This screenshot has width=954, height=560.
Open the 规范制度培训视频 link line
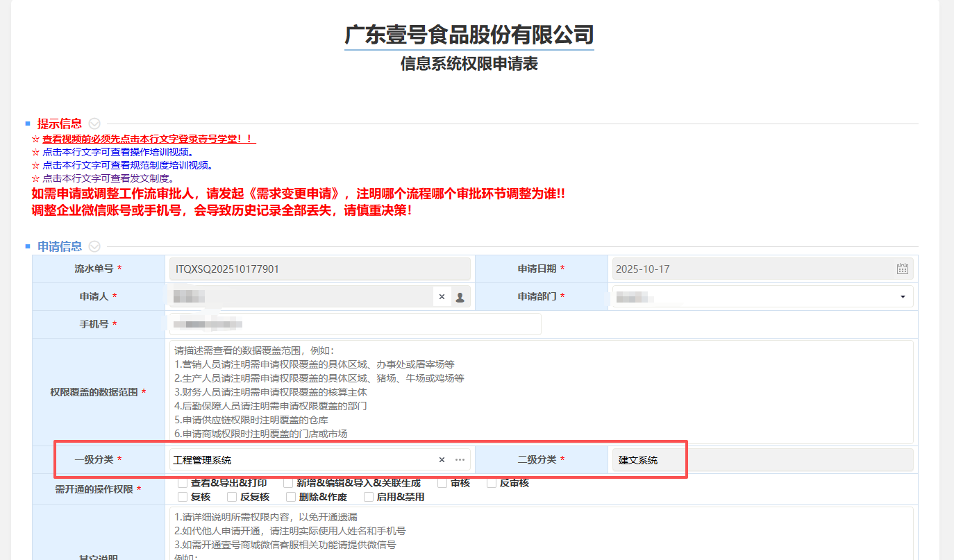pos(127,165)
